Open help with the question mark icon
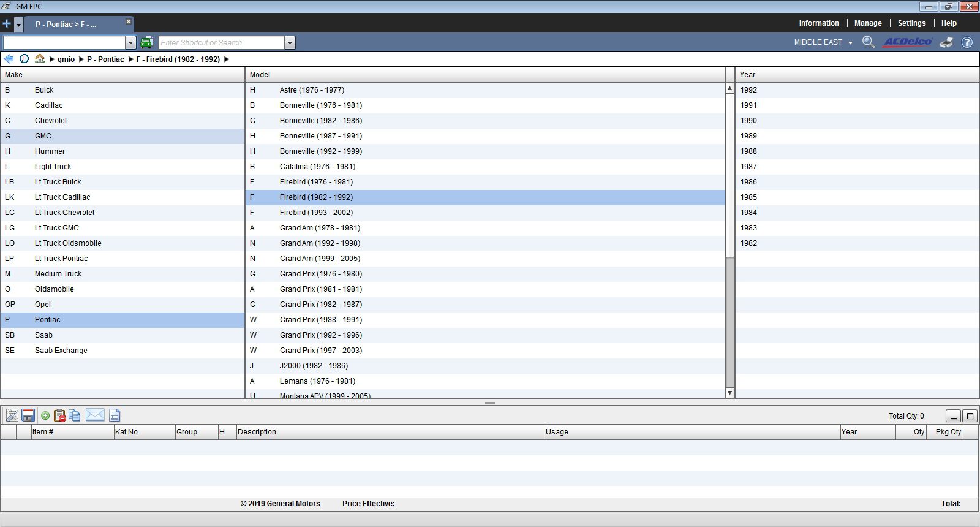980x527 pixels. point(967,42)
